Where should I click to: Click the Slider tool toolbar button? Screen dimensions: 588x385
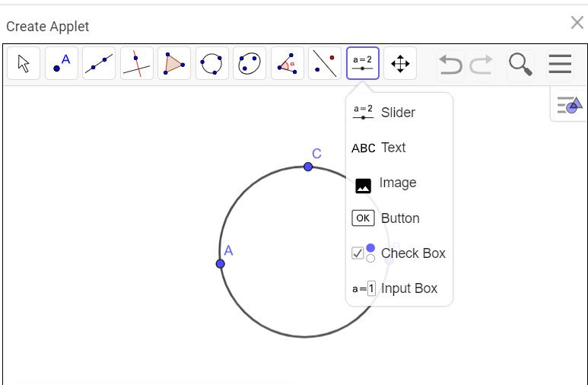(x=363, y=63)
